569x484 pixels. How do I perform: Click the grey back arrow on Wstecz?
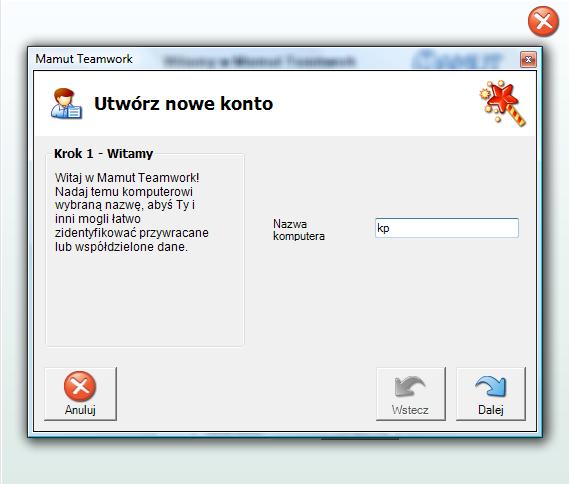tap(410, 386)
